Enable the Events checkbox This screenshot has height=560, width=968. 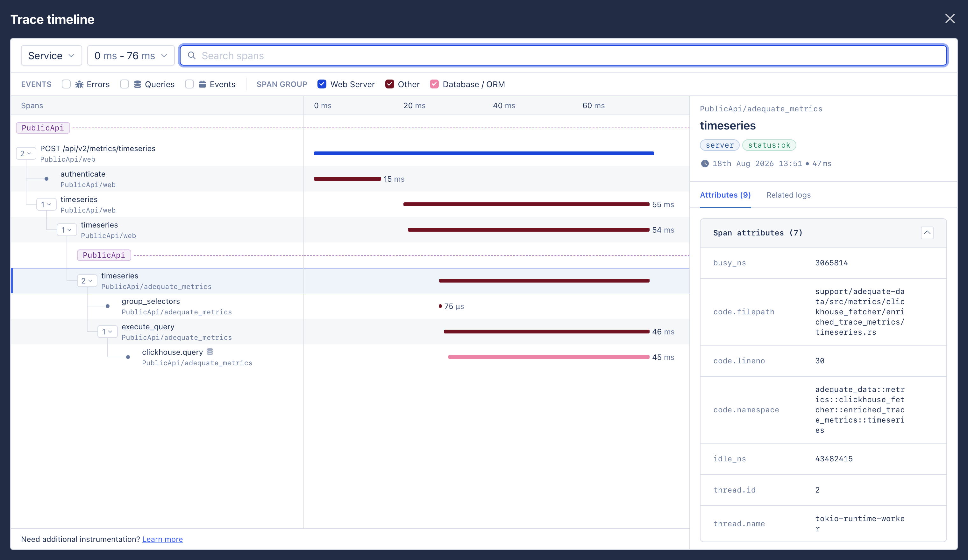pyautogui.click(x=189, y=84)
